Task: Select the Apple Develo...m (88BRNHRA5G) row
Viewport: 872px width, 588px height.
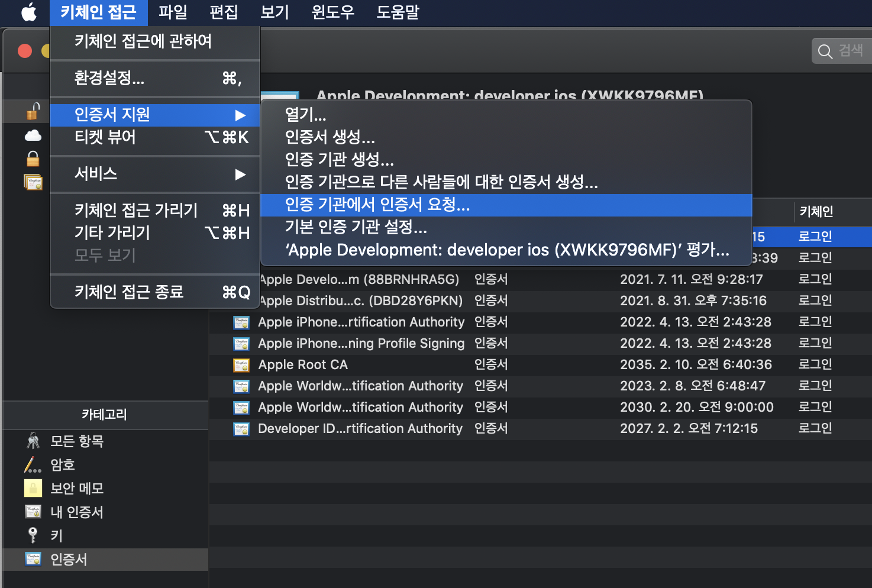Action: (540, 280)
